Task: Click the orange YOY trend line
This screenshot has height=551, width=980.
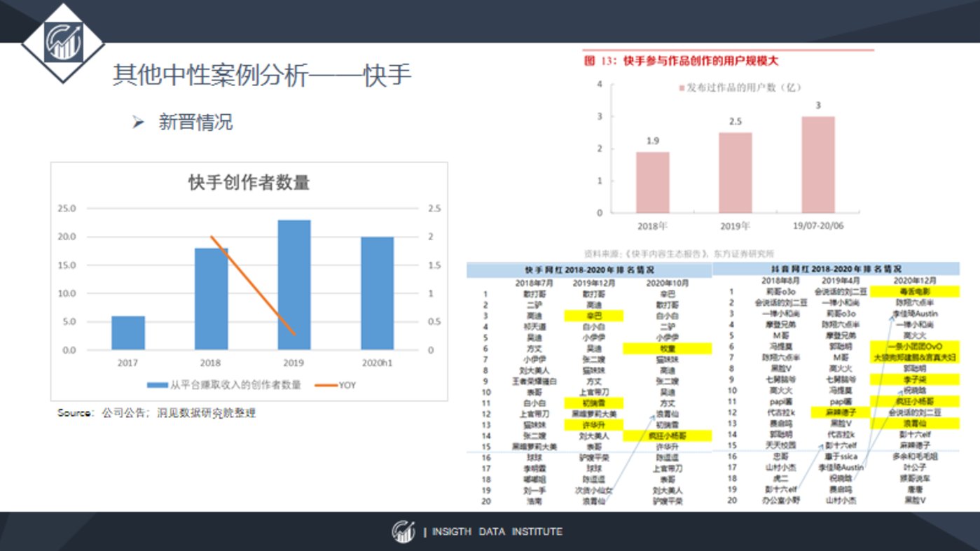Action: (x=252, y=286)
